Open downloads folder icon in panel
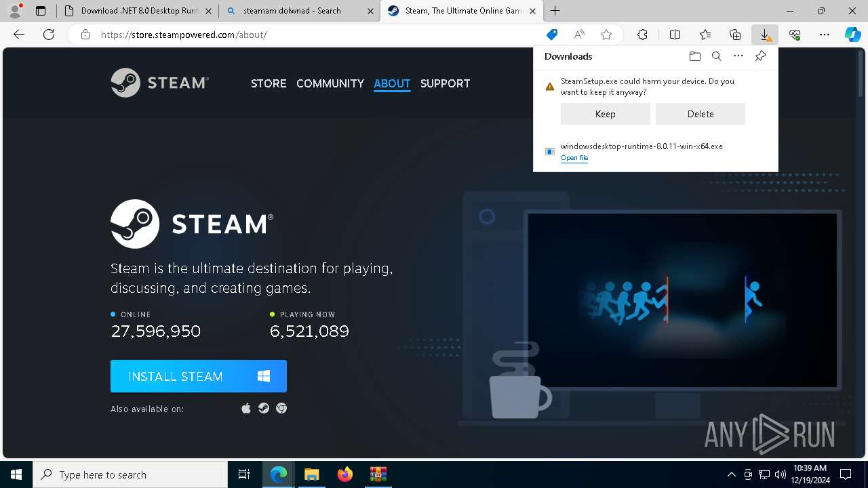This screenshot has height=488, width=868. pyautogui.click(x=694, y=56)
